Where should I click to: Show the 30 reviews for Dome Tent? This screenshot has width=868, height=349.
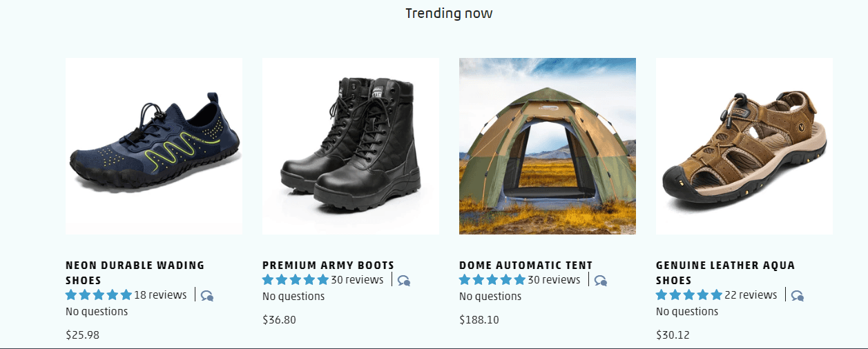click(x=554, y=280)
